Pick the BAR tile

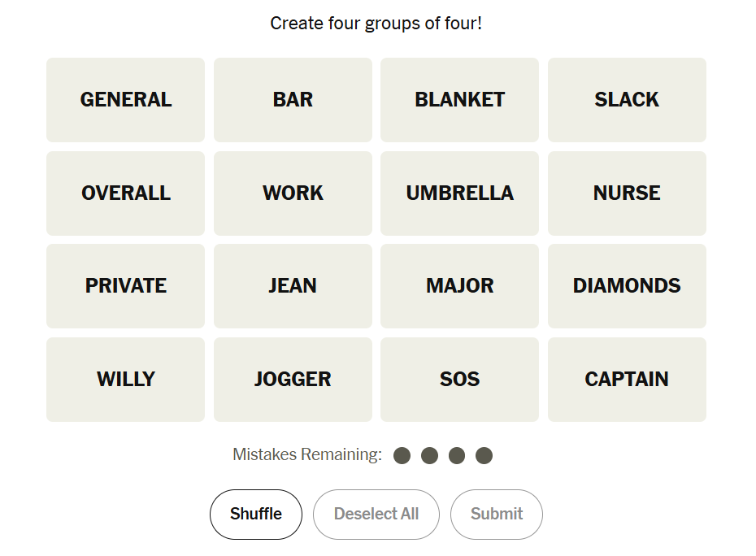pyautogui.click(x=293, y=100)
